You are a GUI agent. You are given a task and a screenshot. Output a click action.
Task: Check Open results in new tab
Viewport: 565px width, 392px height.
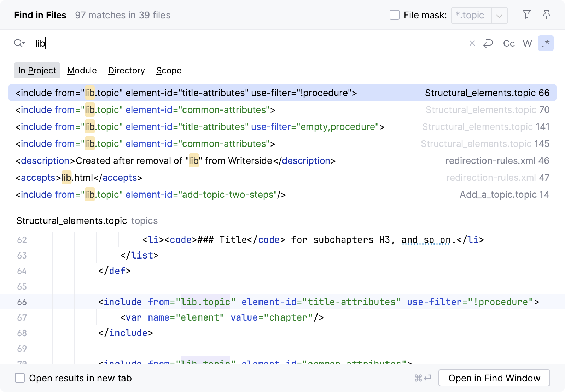pos(20,378)
